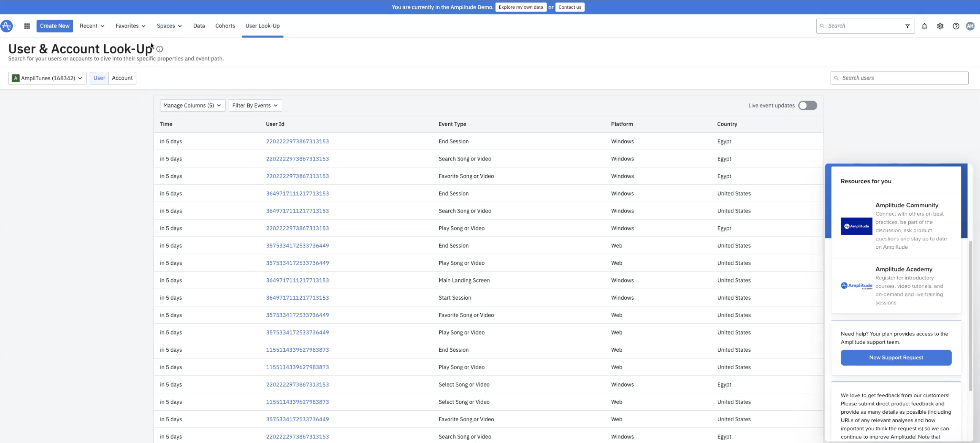Open the Filter By Events dropdown

[x=255, y=105]
